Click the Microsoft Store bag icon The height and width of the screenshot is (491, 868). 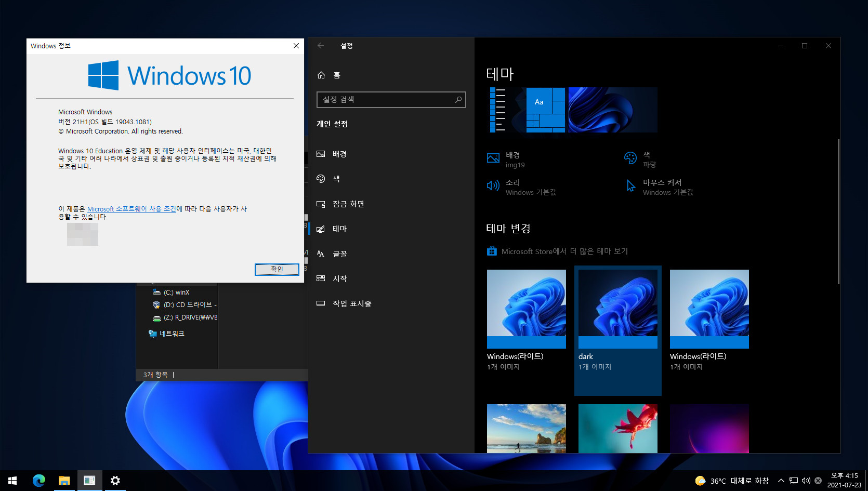[x=492, y=251]
